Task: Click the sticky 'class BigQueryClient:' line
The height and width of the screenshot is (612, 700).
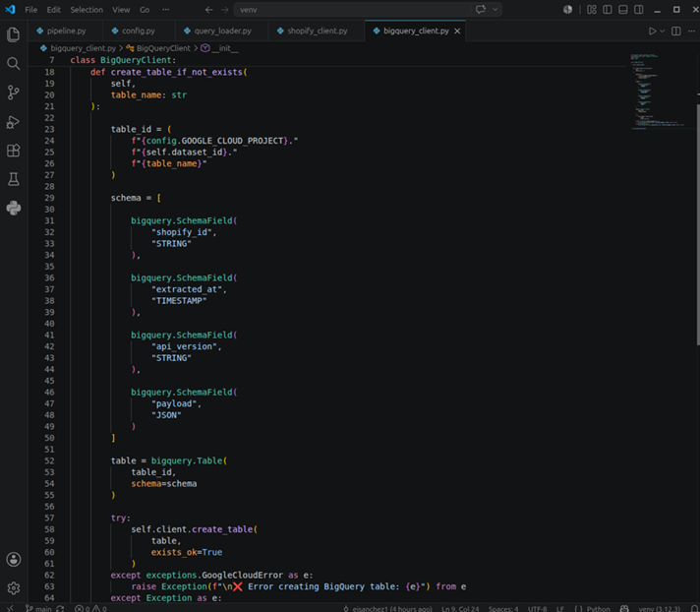Action: click(x=123, y=60)
